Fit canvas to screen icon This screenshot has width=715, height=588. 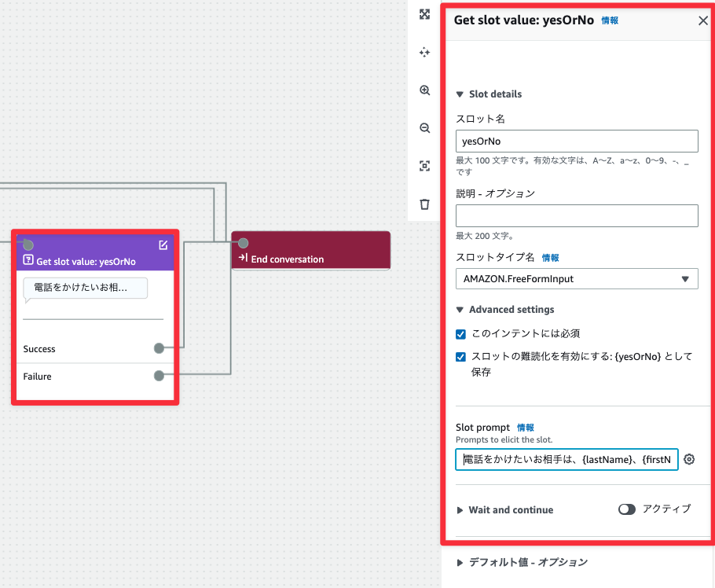pyautogui.click(x=424, y=166)
